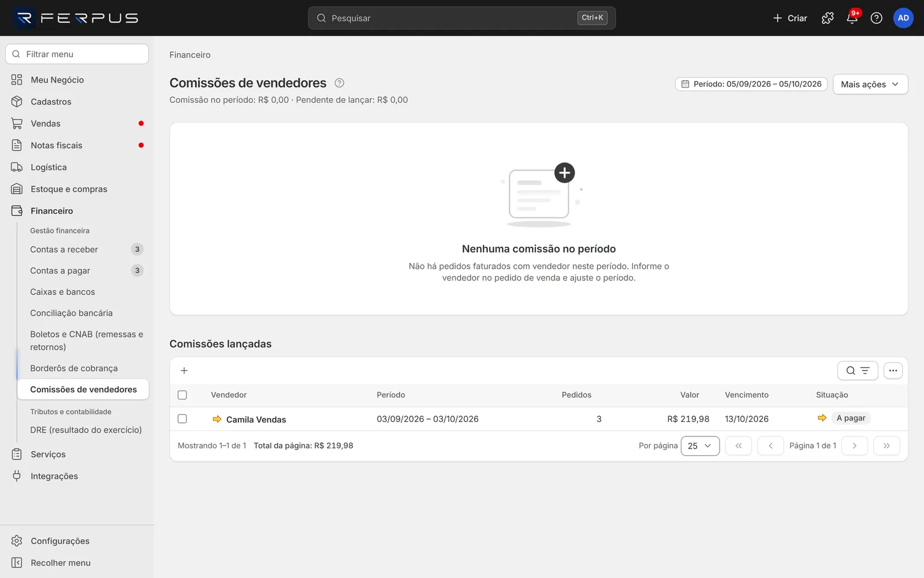Go to the next page
This screenshot has width=924, height=578.
click(x=855, y=446)
